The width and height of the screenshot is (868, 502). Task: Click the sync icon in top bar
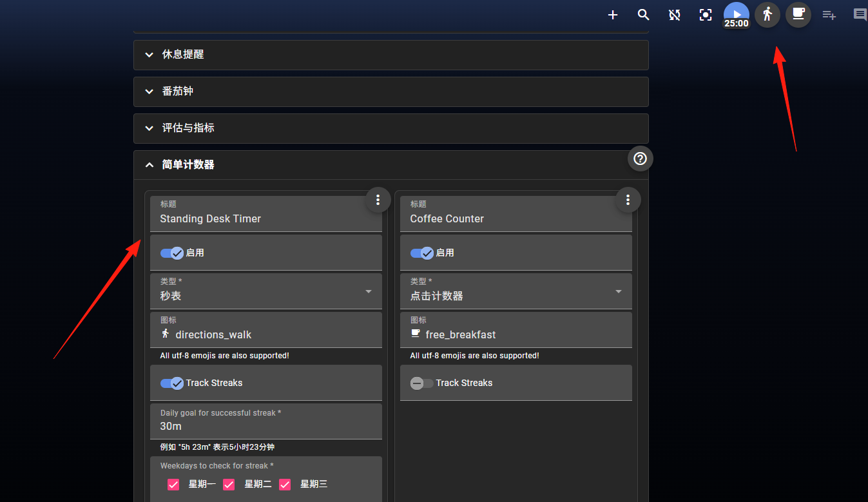[675, 14]
